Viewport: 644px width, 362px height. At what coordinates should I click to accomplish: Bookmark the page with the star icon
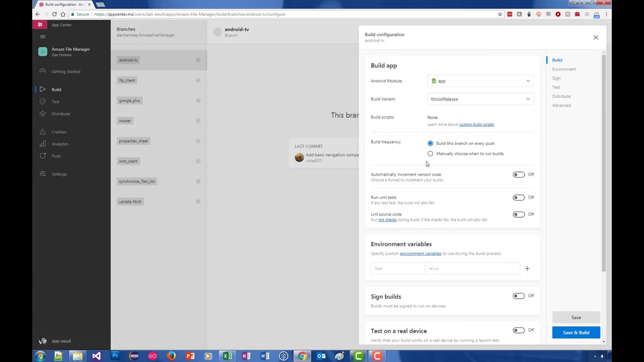point(500,14)
